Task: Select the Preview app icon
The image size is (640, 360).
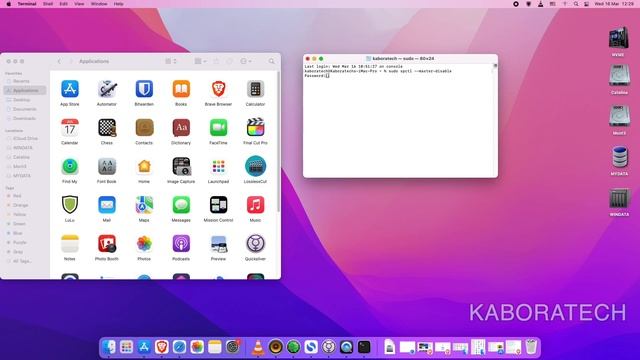Action: point(218,244)
